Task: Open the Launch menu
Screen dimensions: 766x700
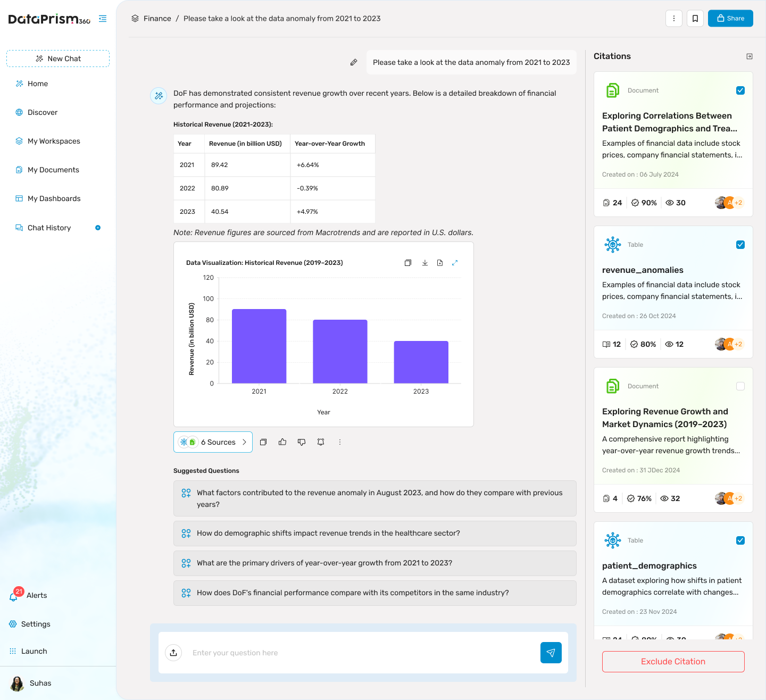Action: [28, 651]
